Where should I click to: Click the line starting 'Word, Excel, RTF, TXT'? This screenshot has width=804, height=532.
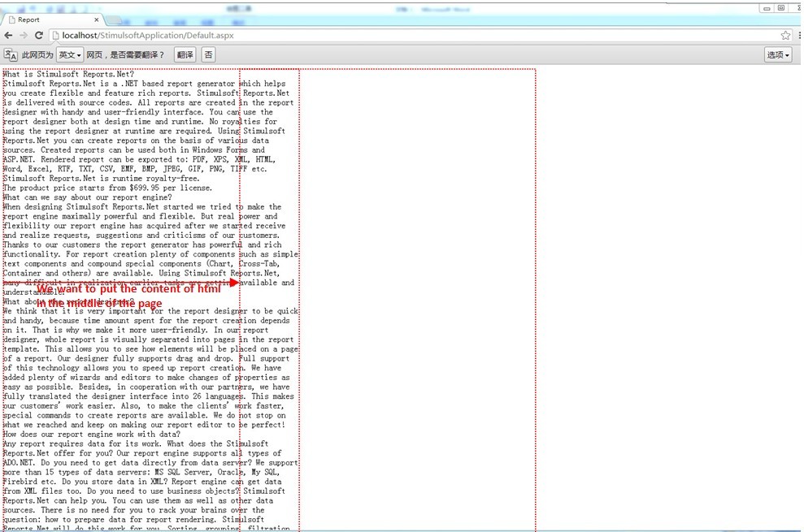(135, 169)
